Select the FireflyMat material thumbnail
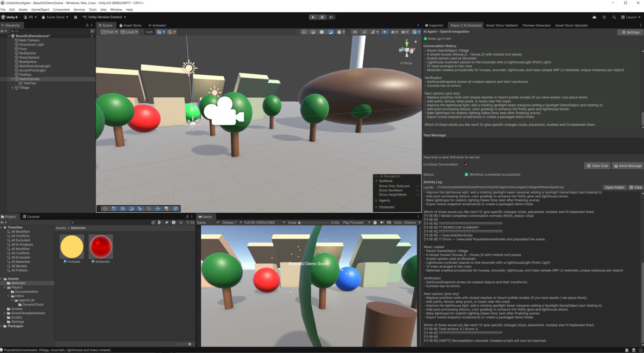Viewport: 644px width, 353px height. pos(72,247)
